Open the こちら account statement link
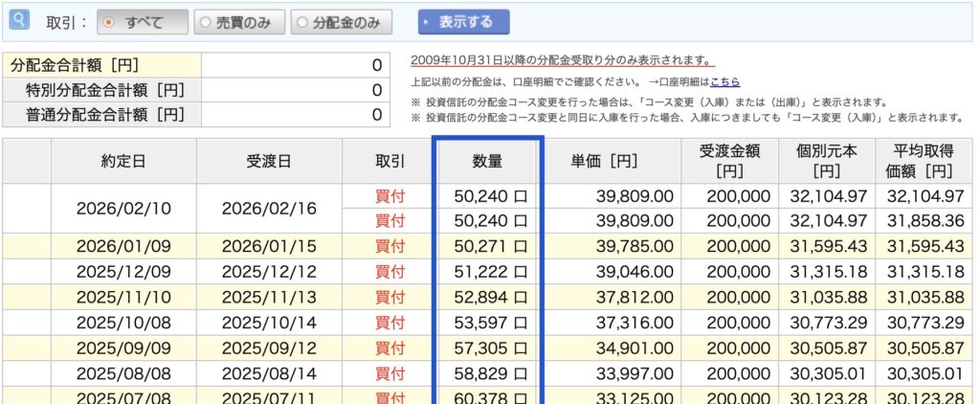This screenshot has width=980, height=404. coord(725,82)
